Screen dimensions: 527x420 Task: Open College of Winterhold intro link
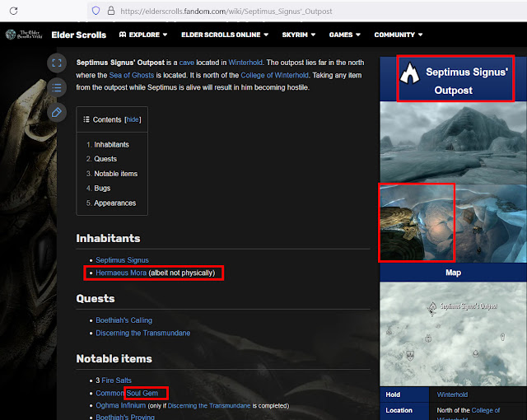point(274,75)
